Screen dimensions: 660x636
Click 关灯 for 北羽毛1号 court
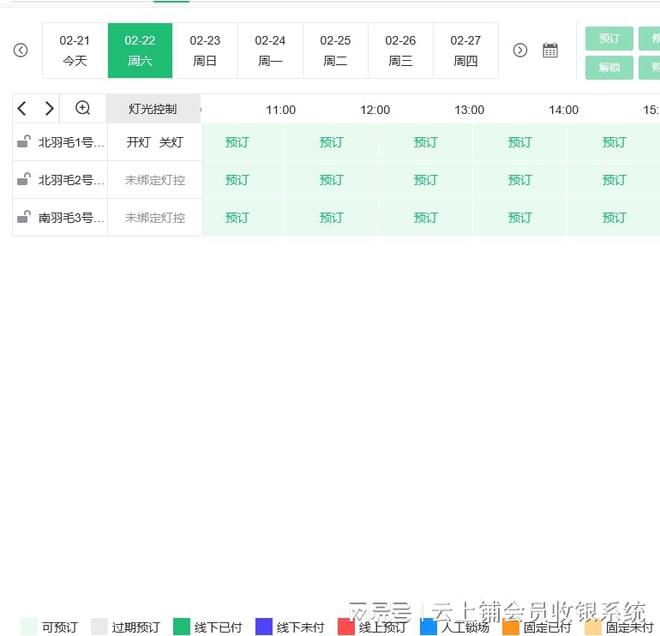[171, 142]
